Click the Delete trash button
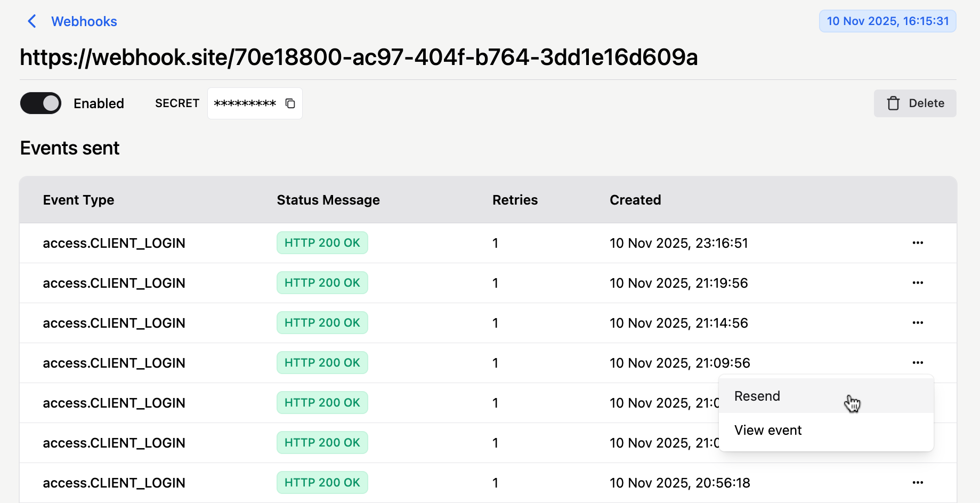The image size is (980, 503). click(x=914, y=103)
